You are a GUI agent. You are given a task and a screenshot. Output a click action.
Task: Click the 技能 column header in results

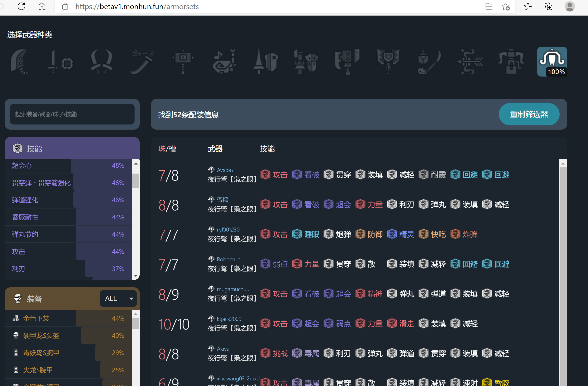[x=267, y=149]
